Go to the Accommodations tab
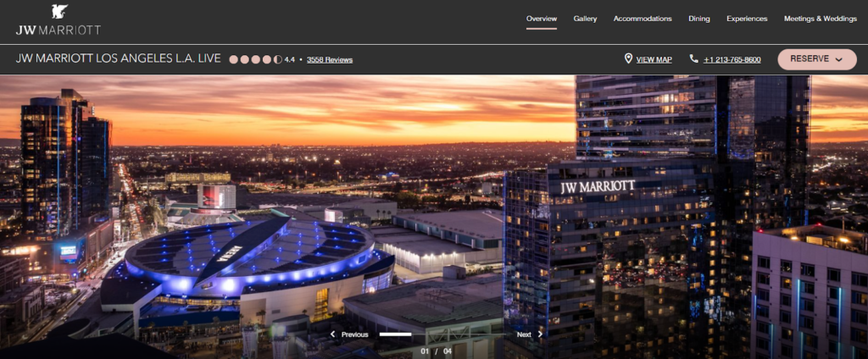Image resolution: width=868 pixels, height=359 pixels. click(x=643, y=19)
